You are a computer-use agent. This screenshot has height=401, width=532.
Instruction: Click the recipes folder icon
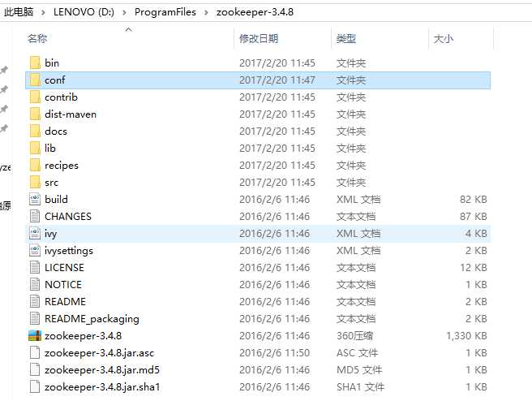[35, 165]
